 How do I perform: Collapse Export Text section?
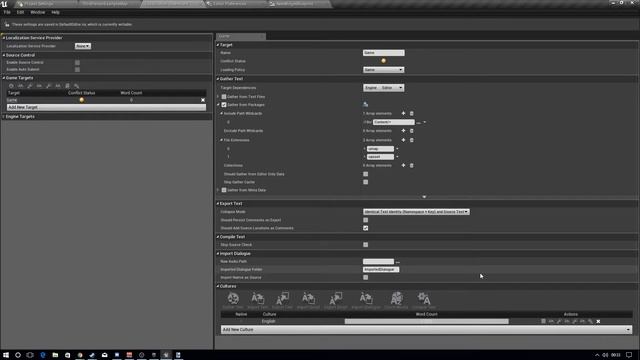[x=218, y=203]
